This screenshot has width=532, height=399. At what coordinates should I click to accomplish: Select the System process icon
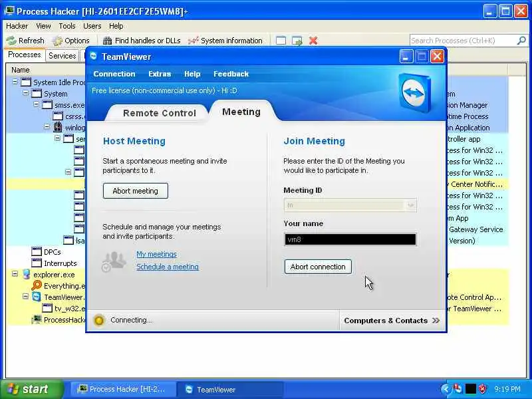tap(37, 93)
